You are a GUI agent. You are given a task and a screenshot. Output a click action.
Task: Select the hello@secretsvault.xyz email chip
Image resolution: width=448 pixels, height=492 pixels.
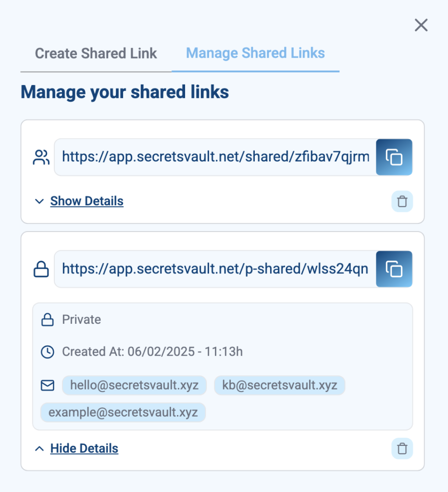click(x=135, y=385)
